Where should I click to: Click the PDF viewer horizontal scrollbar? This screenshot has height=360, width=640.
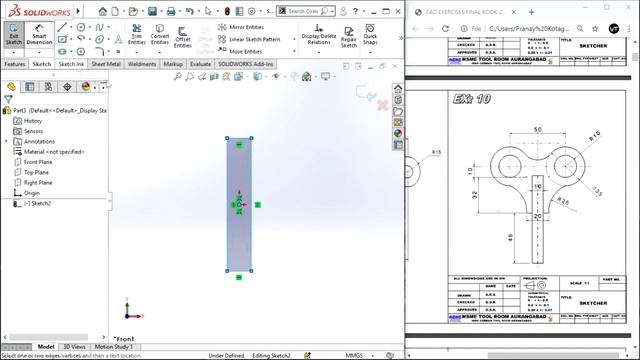pos(553,356)
